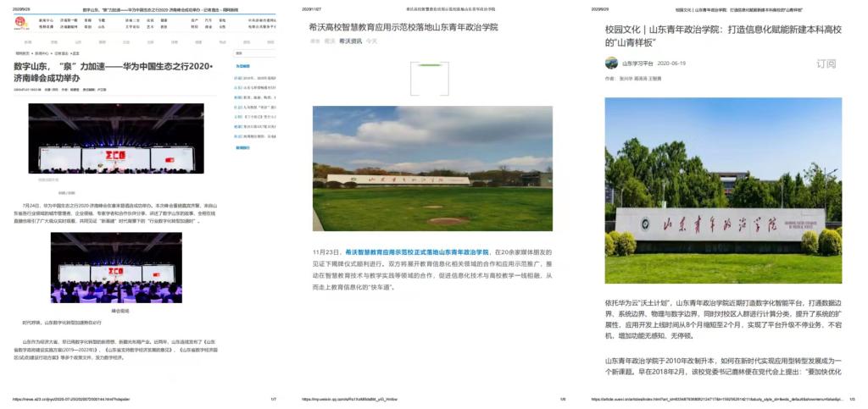This screenshot has height=409, width=868.
Task: Click the title 希沃高校智慧教育应用示范校落地山东青年政治学院
Action: [403, 27]
